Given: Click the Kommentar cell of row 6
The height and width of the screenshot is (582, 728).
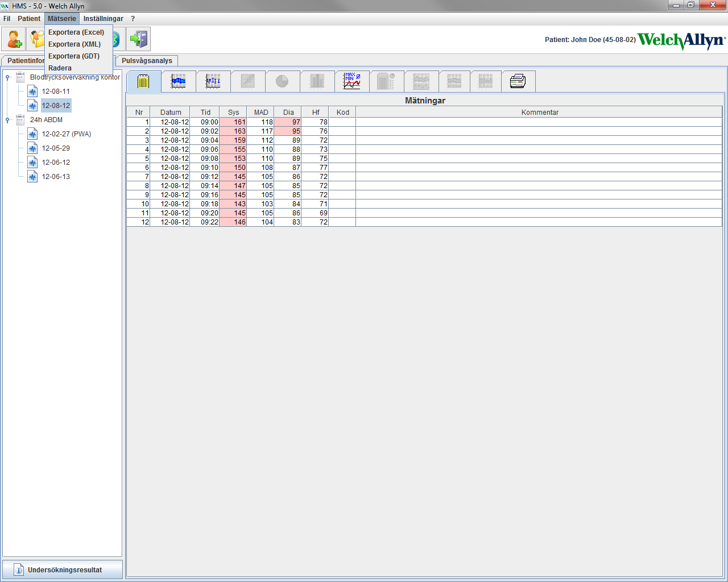Looking at the screenshot, I should pyautogui.click(x=539, y=168).
